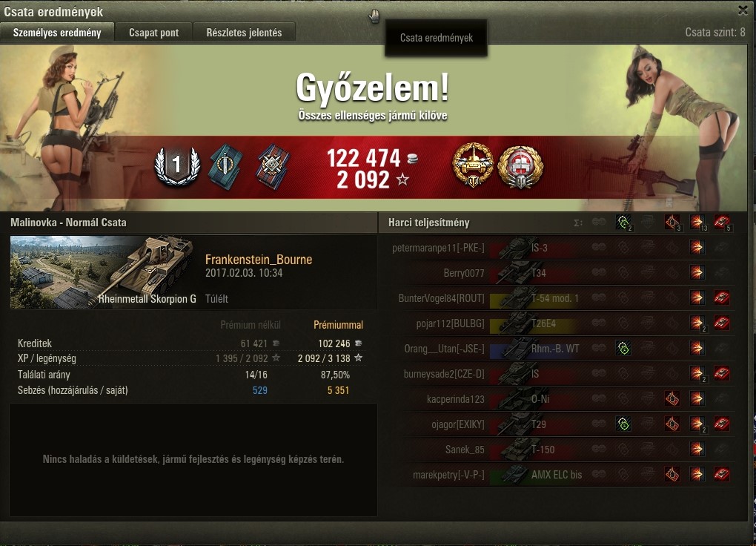Click the red-white shield medal icon
The image size is (756, 546).
520,167
